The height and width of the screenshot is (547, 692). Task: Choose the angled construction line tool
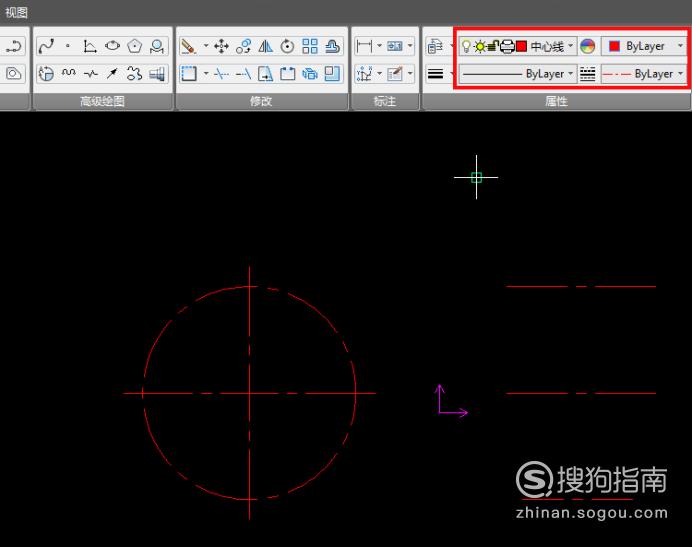coord(90,46)
